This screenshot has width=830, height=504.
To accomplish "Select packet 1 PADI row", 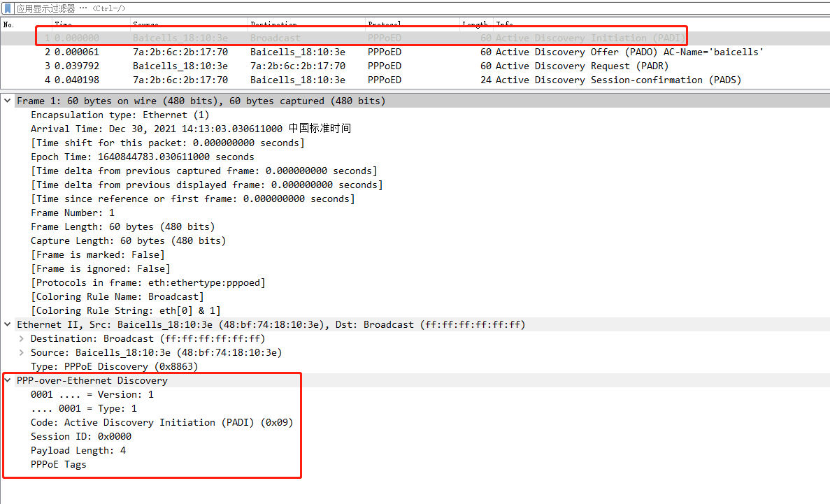I will click(x=415, y=38).
